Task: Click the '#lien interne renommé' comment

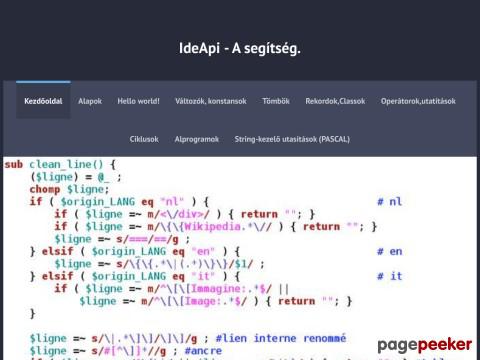Action: point(281,338)
